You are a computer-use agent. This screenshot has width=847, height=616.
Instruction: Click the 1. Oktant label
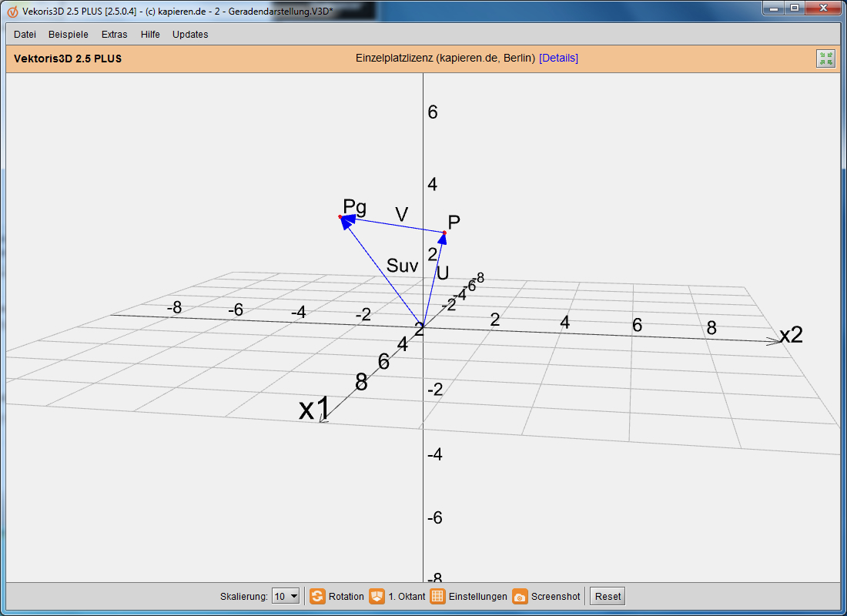(x=407, y=597)
